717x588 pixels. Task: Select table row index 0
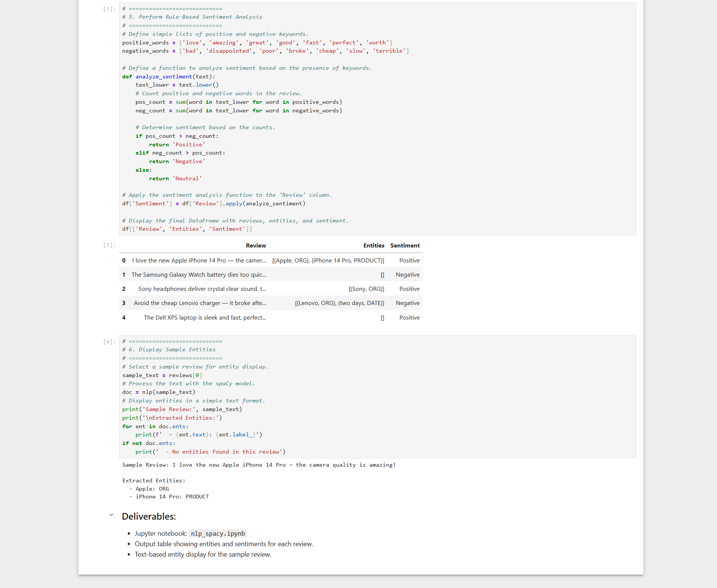(124, 261)
